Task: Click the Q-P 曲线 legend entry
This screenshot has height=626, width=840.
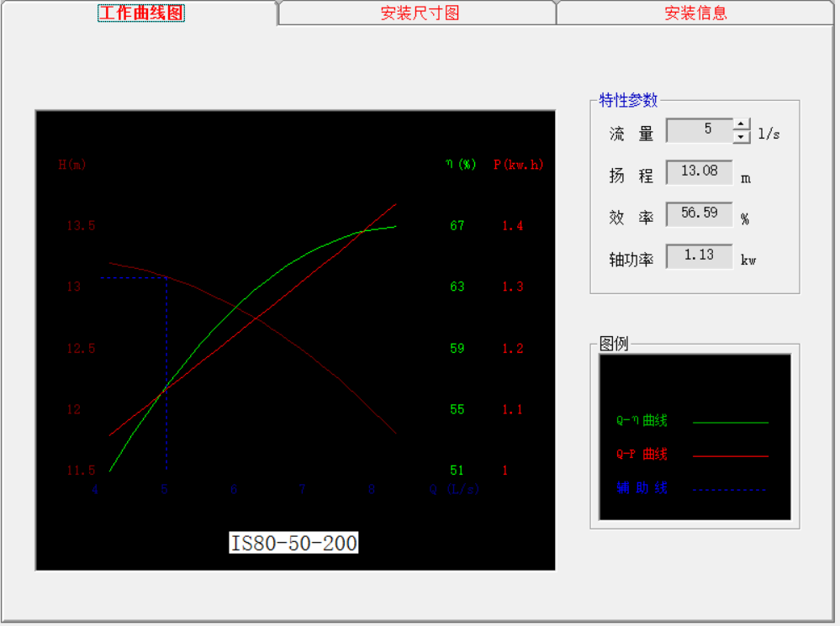Action: tap(642, 454)
